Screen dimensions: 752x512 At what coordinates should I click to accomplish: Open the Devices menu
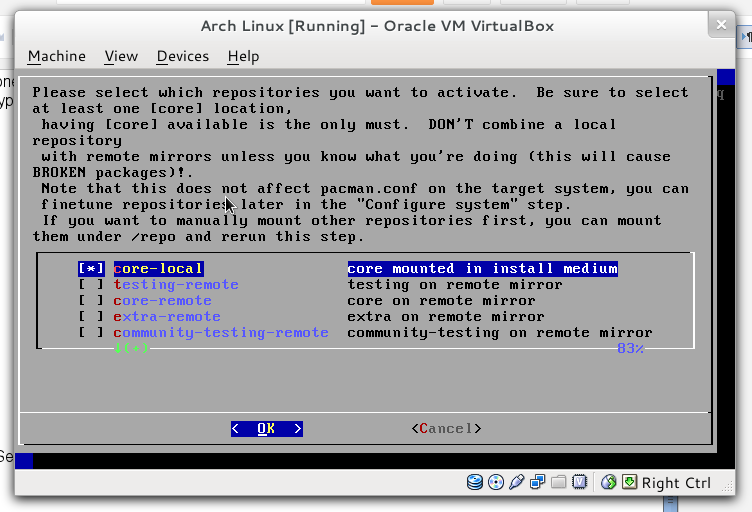click(183, 57)
